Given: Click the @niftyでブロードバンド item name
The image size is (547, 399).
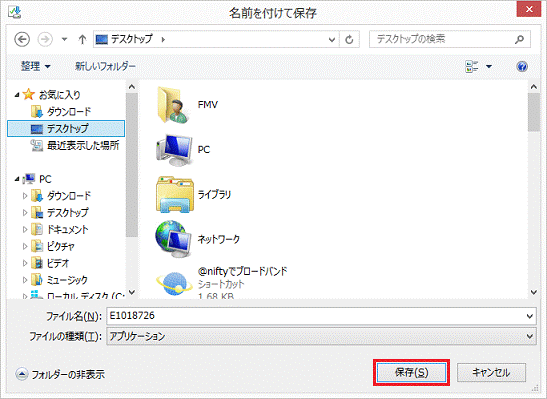Looking at the screenshot, I should (242, 271).
